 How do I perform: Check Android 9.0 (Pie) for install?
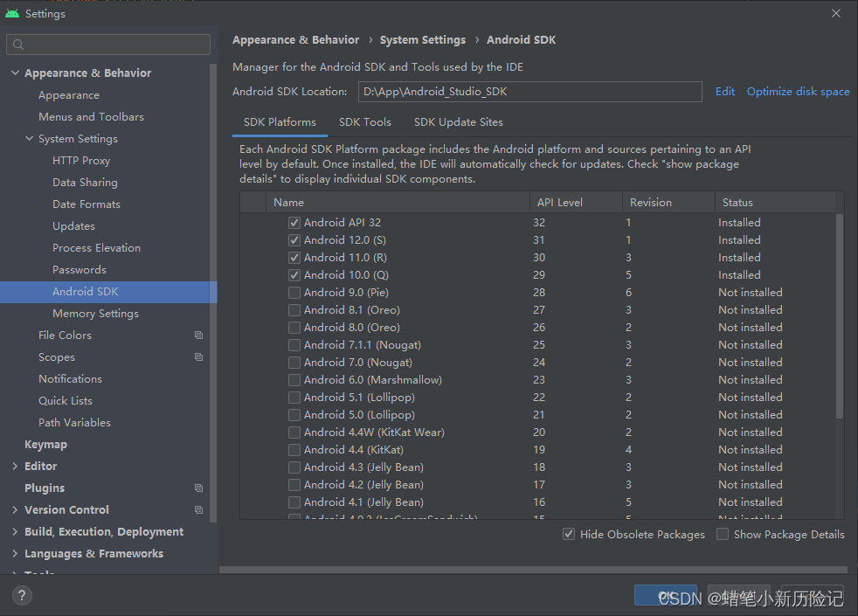294,293
